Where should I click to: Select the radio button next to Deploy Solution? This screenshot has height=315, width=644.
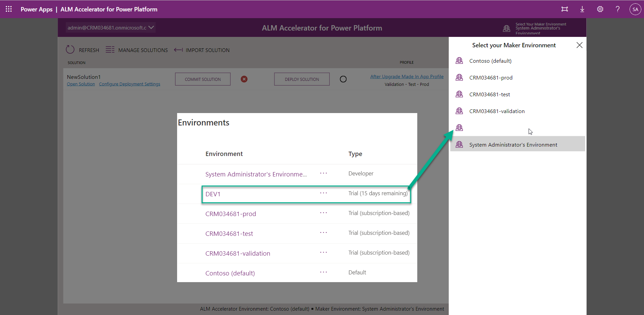pos(343,79)
